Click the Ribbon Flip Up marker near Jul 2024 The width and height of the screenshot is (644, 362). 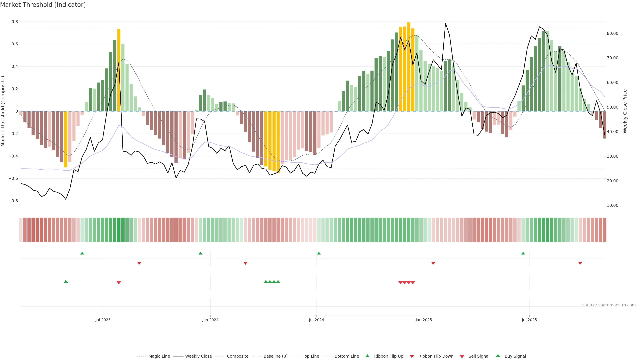tap(319, 253)
